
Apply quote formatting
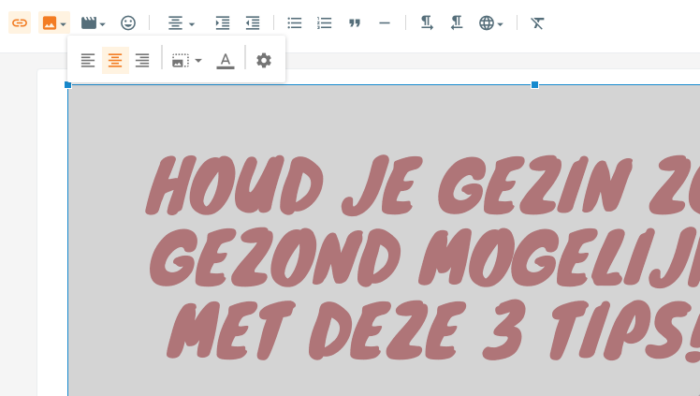(x=354, y=23)
